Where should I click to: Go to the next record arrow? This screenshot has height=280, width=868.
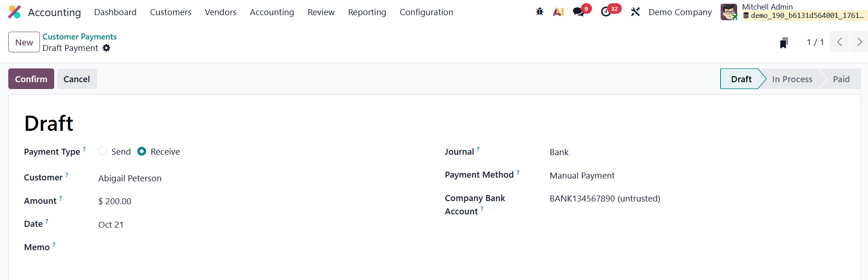click(x=859, y=42)
